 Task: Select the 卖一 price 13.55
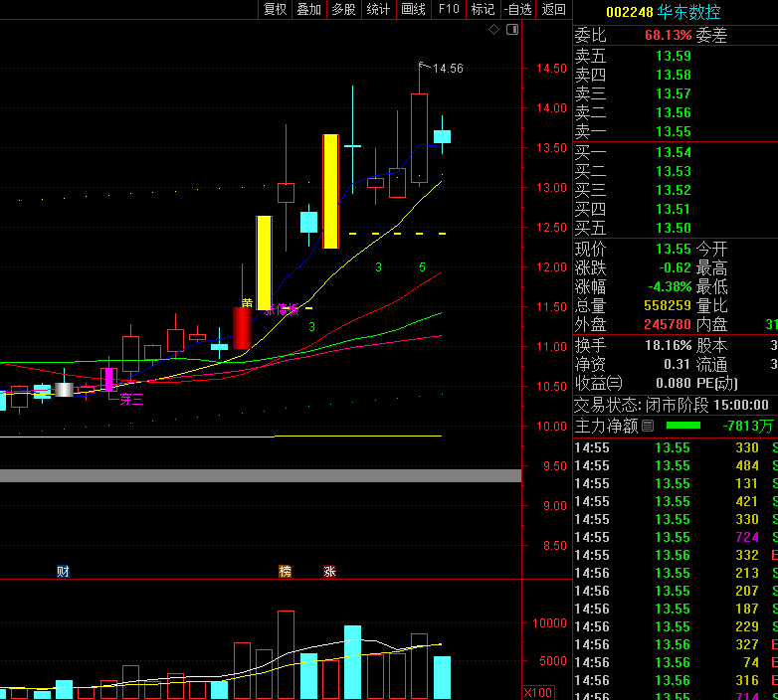pyautogui.click(x=674, y=131)
